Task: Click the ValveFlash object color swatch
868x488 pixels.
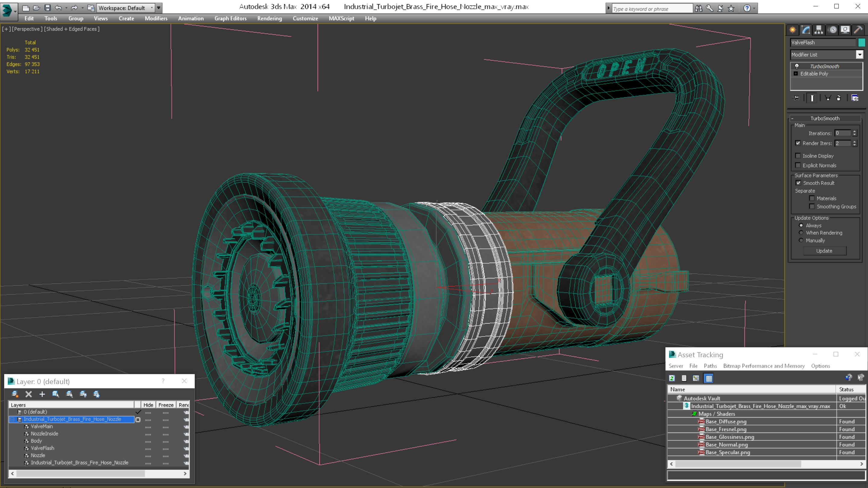Action: pos(862,42)
